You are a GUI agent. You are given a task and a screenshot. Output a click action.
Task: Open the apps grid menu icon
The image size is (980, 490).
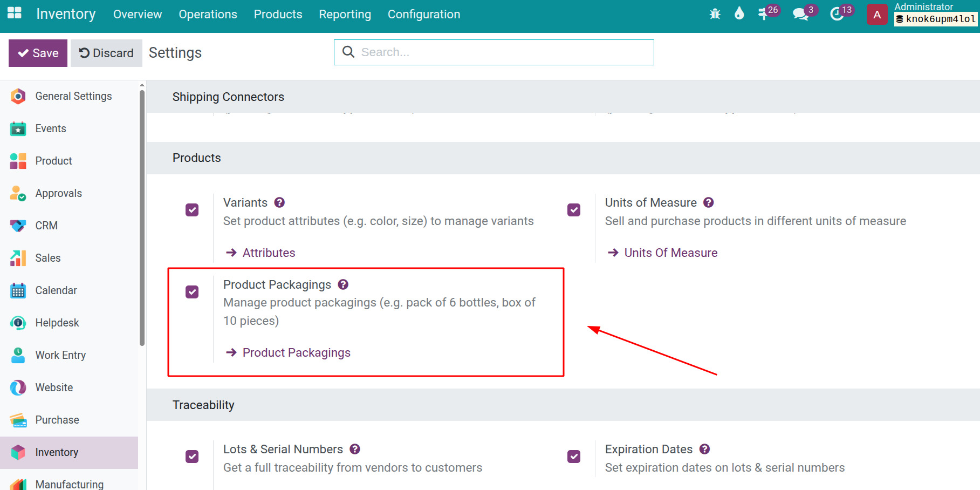click(x=14, y=13)
